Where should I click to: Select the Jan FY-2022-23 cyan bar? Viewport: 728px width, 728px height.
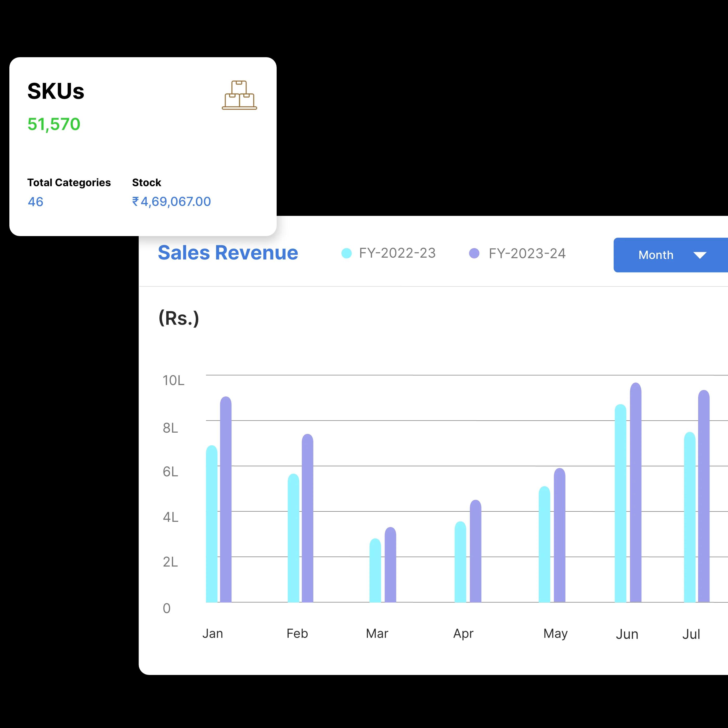coord(212,524)
